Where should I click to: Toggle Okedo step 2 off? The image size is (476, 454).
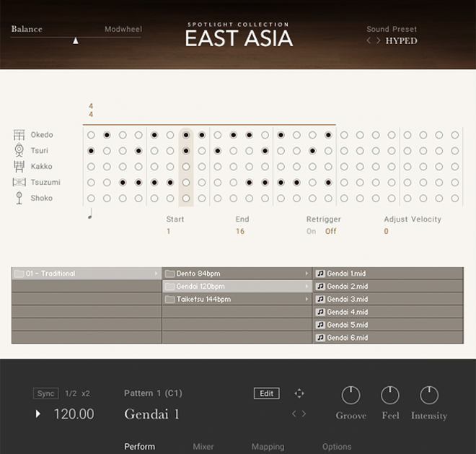pyautogui.click(x=107, y=135)
